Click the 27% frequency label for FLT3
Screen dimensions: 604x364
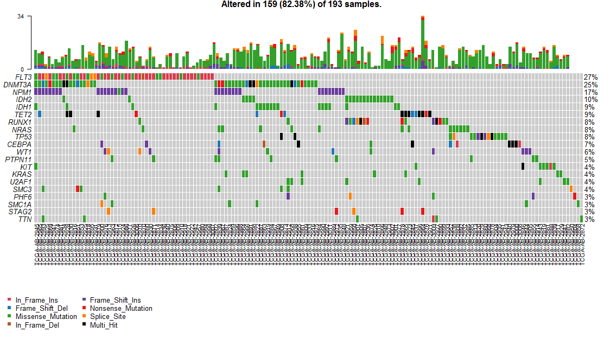(592, 78)
